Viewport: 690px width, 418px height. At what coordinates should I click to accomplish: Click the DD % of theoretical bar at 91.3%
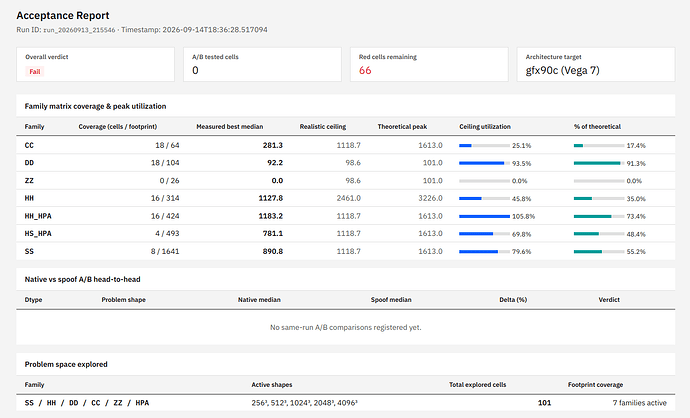point(599,163)
